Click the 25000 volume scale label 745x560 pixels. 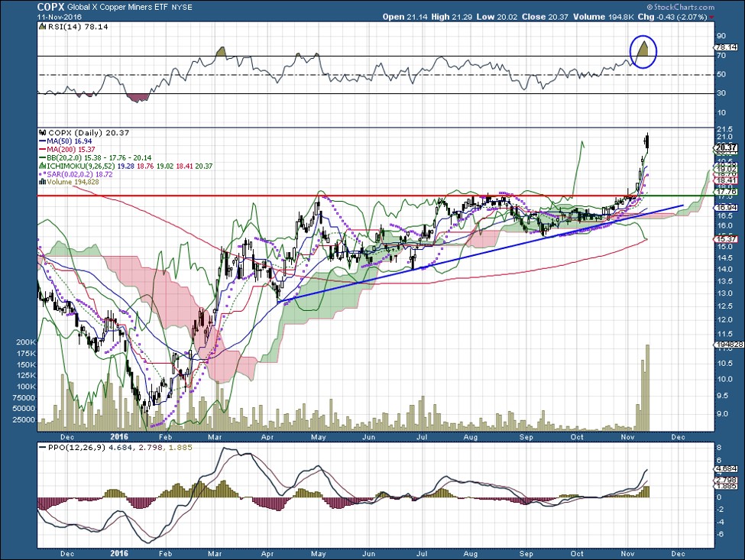coord(24,420)
